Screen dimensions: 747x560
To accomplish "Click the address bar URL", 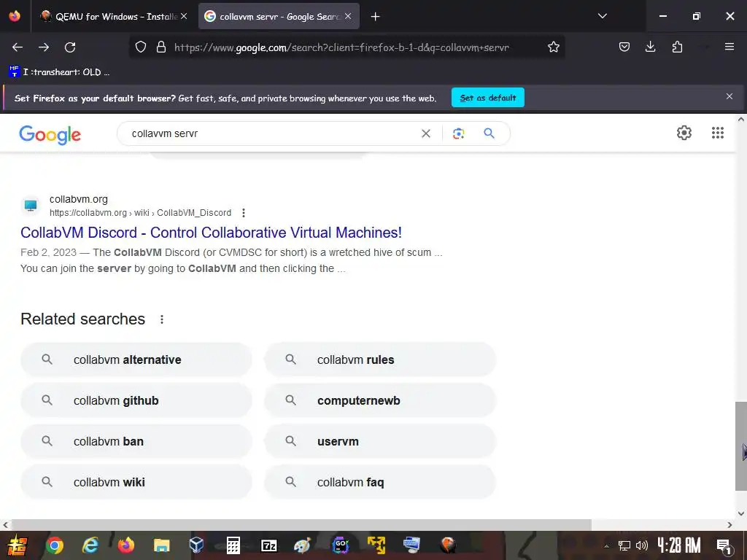I will point(341,47).
